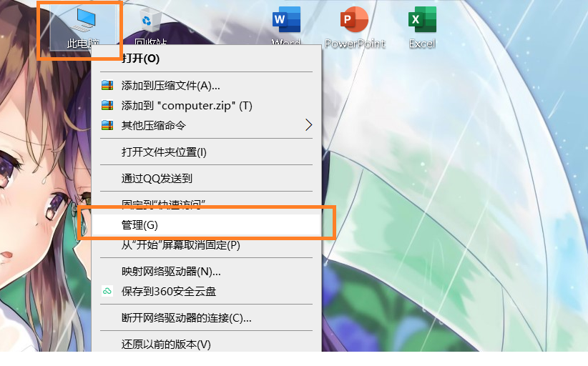
Task: Launch the Excel desktop shortcut
Action: tap(422, 27)
